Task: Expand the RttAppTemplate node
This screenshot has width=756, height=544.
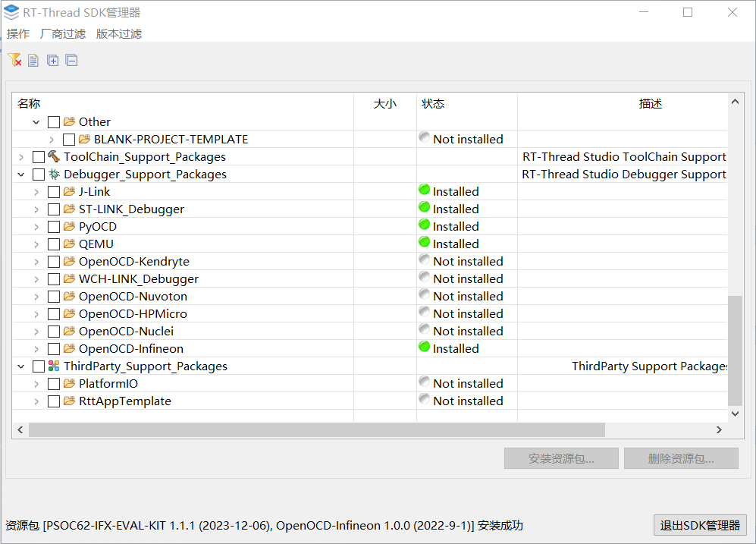Action: 36,401
